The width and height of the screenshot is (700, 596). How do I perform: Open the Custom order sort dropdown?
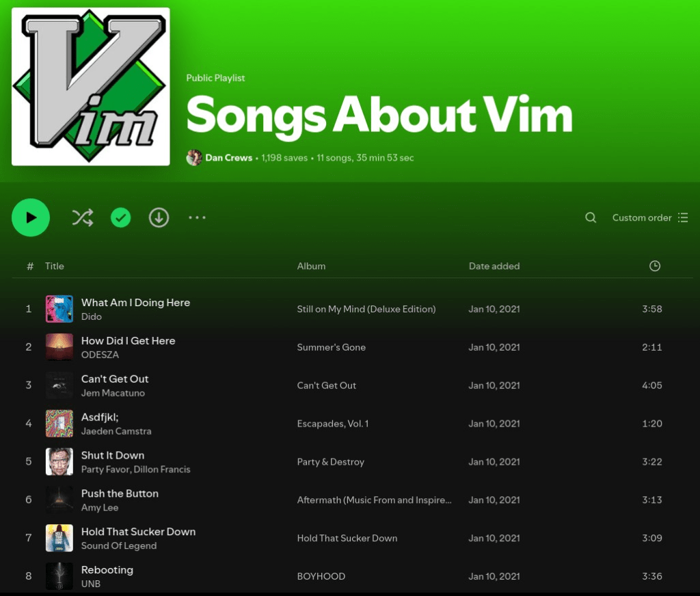[649, 218]
